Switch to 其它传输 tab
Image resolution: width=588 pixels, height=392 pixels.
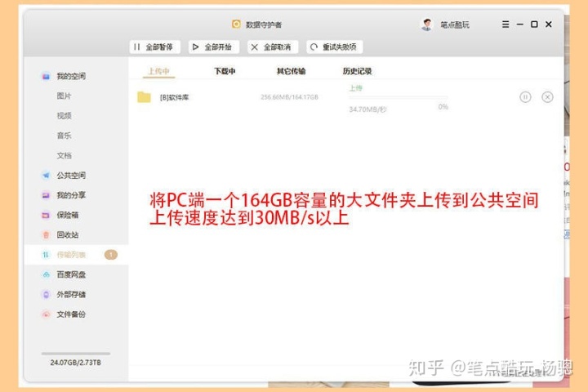point(291,71)
